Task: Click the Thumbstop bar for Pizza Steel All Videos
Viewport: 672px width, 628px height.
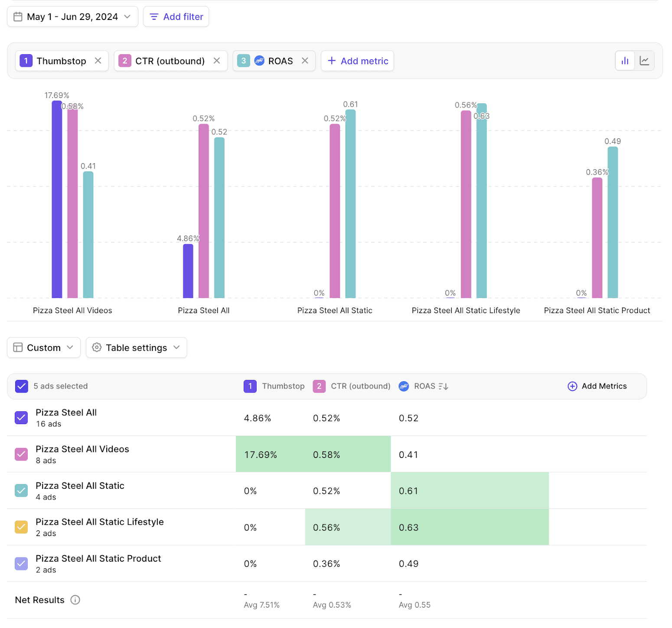Action: click(x=57, y=200)
